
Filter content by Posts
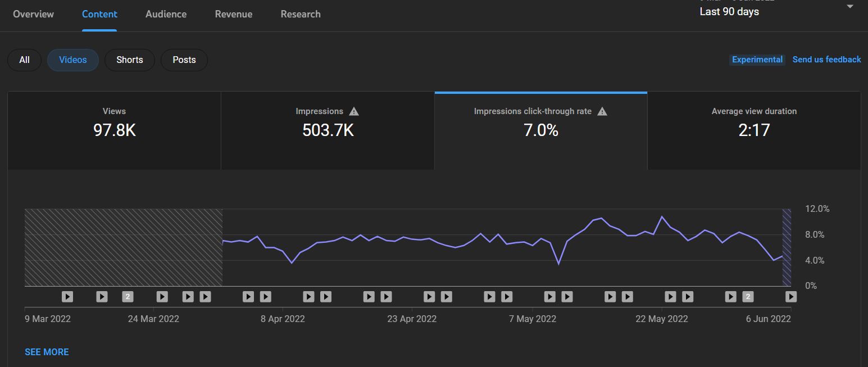[x=184, y=60]
